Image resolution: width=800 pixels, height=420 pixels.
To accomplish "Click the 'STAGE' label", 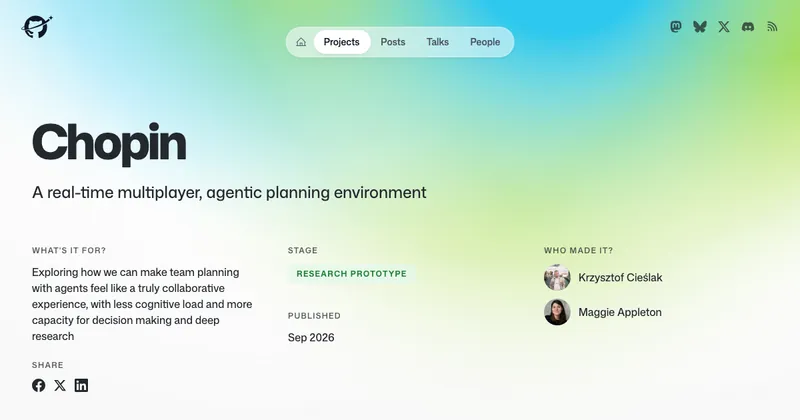I will tap(303, 251).
